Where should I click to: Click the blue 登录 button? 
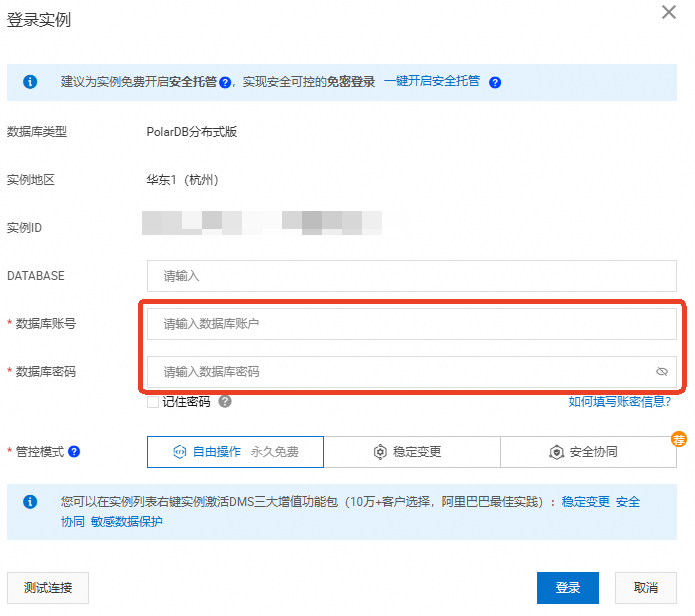[568, 588]
